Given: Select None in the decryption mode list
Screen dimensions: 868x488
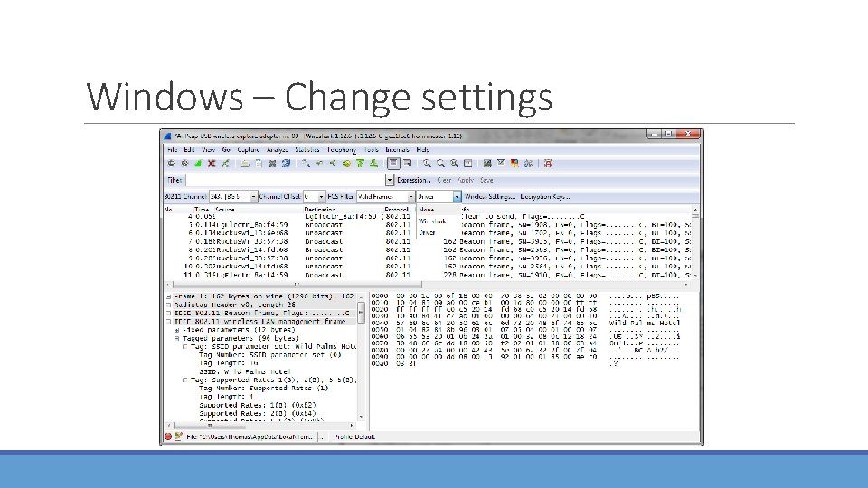Looking at the screenshot, I should point(439,210).
